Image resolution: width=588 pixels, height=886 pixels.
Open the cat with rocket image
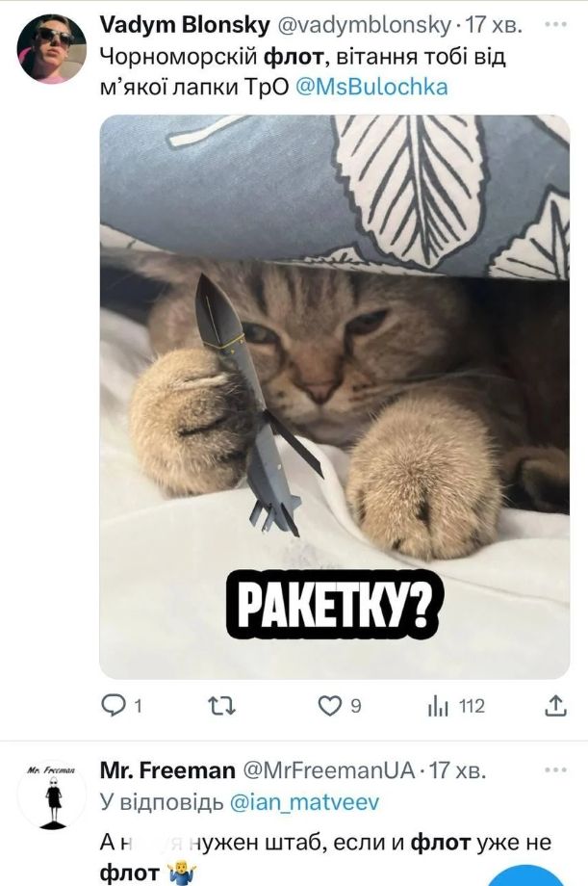coord(334,397)
